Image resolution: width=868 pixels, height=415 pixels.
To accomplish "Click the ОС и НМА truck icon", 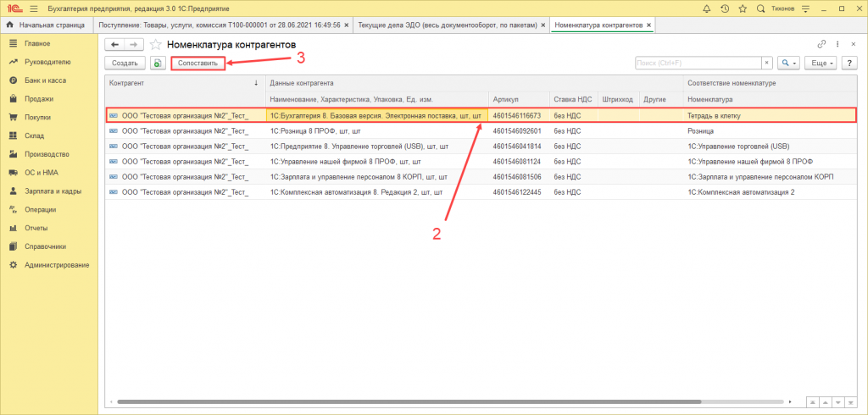I will coord(14,173).
